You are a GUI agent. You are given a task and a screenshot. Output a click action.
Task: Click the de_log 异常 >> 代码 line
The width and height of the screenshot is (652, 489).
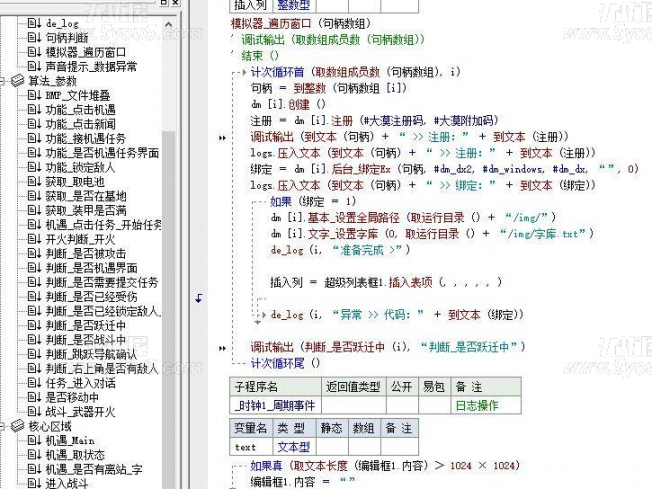tap(397, 315)
